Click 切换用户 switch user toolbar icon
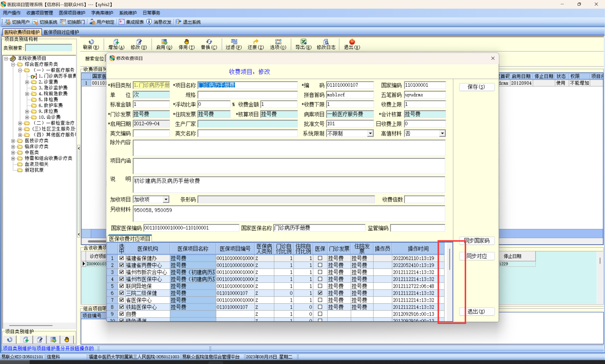Viewport: 605px width, 364px height. coord(8,22)
